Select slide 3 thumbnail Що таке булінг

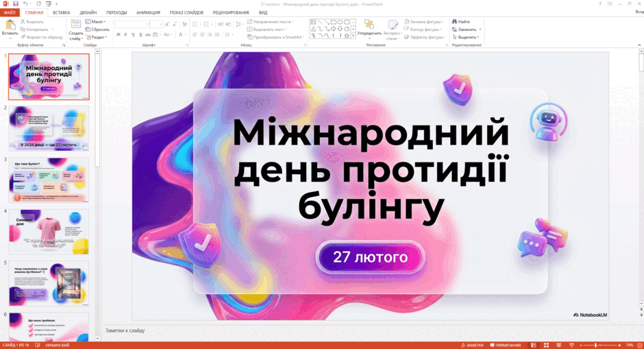point(49,180)
